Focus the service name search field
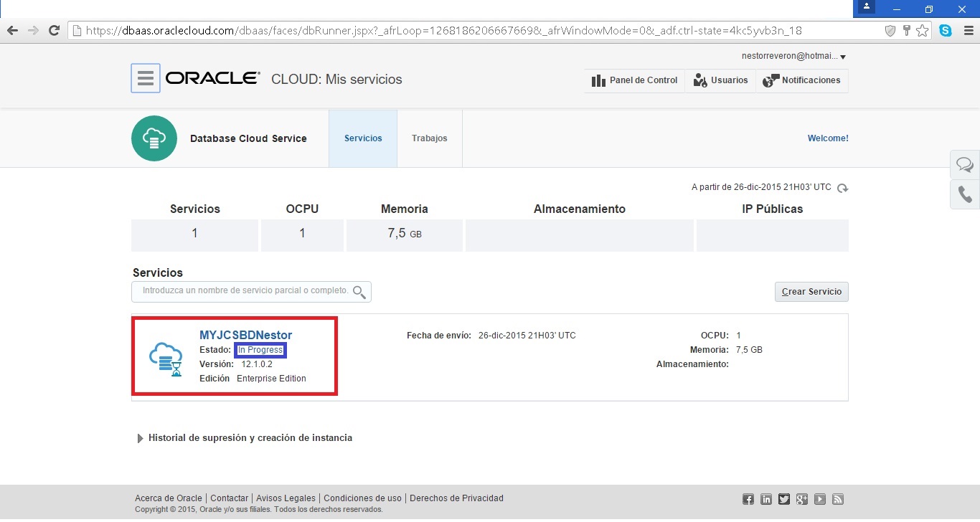The image size is (980, 522). [244, 291]
